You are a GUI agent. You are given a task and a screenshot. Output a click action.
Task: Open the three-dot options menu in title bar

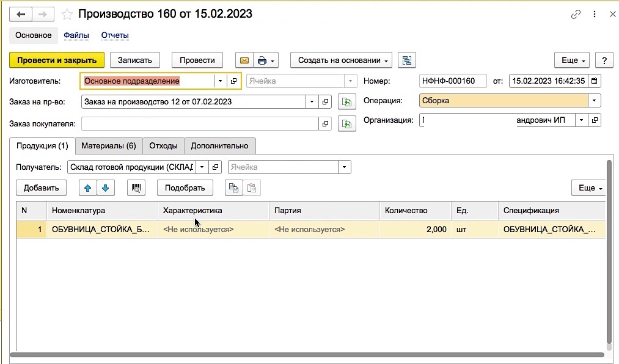pyautogui.click(x=595, y=15)
